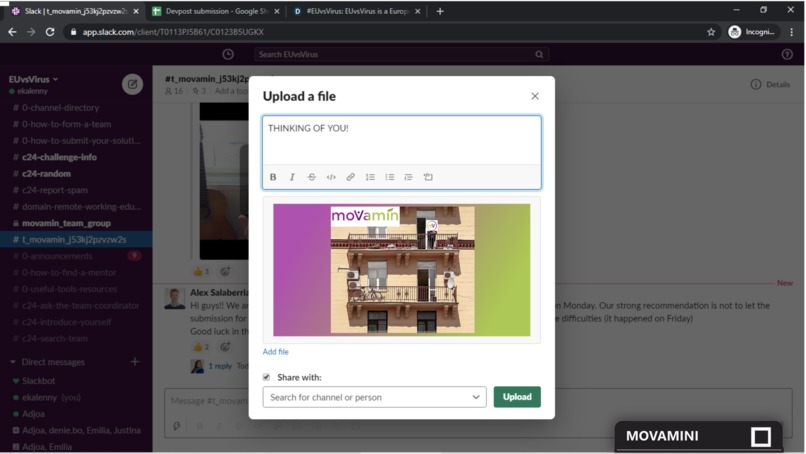Toggle bold formatting in upload message
Image resolution: width=806 pixels, height=454 pixels.
click(273, 177)
